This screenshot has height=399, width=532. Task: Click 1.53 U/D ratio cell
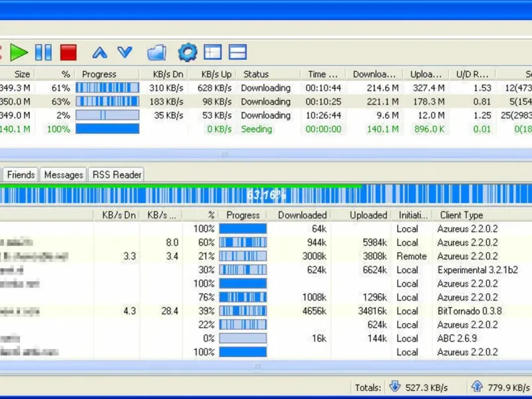(x=482, y=88)
